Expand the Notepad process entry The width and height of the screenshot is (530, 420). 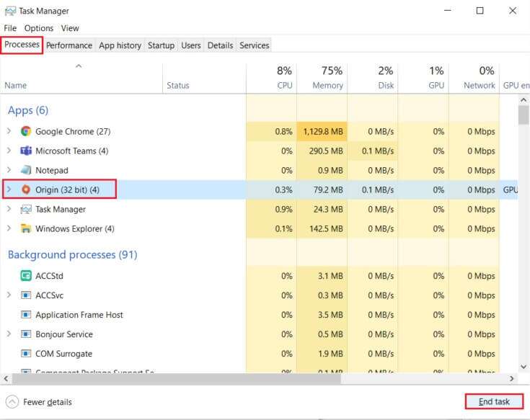click(9, 170)
